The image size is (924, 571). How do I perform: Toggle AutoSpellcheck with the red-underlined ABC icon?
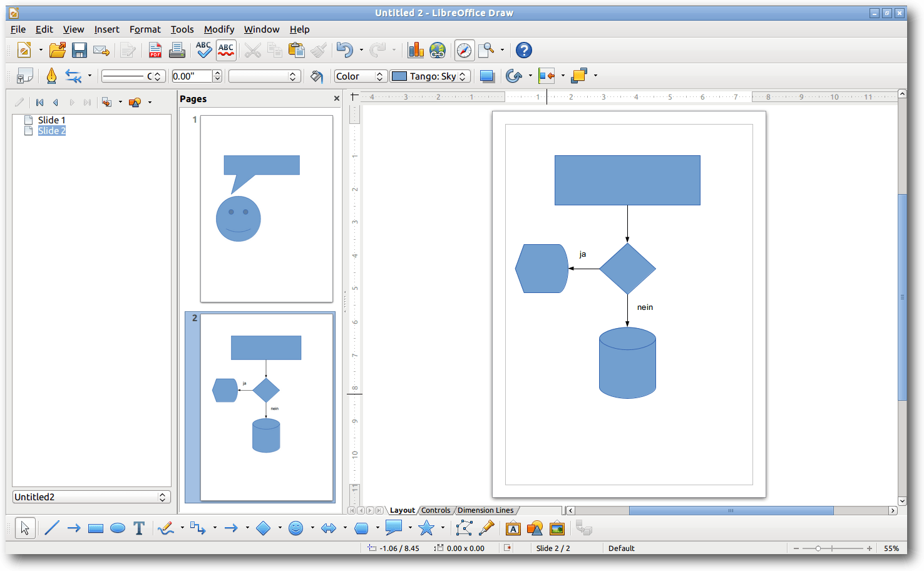226,50
